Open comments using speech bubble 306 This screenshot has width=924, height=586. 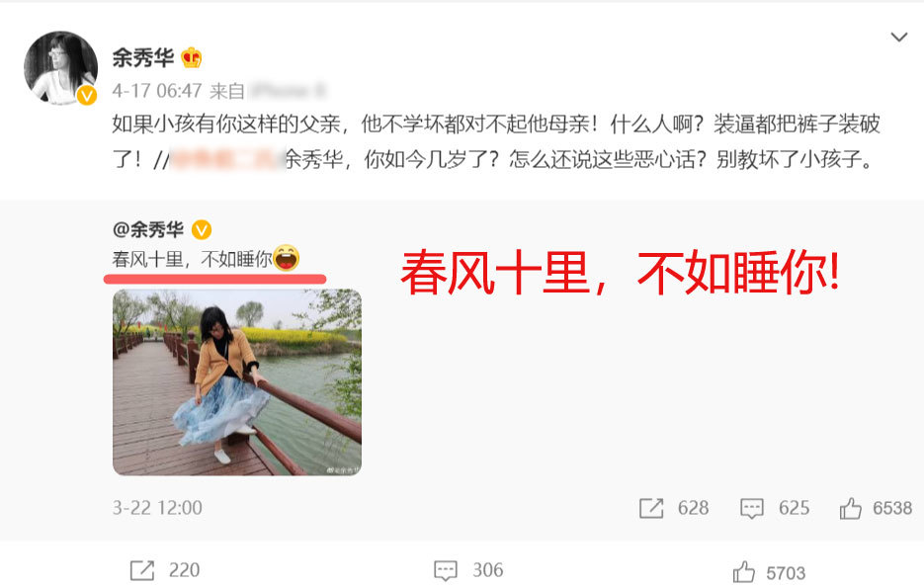tap(446, 570)
